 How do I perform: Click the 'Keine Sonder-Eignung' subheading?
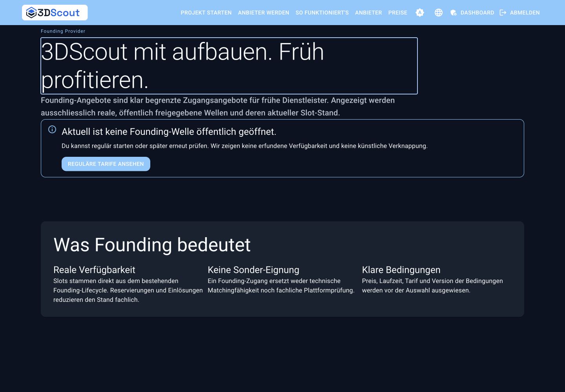point(253,270)
